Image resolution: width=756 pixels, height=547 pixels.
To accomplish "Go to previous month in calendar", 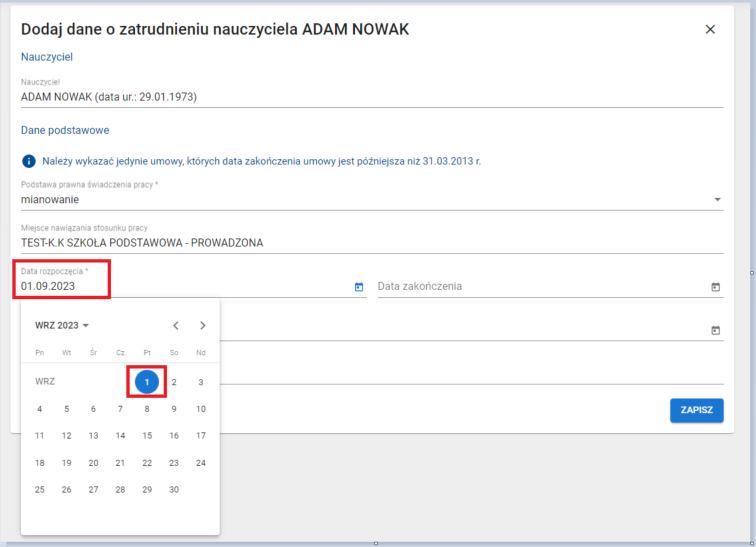I will (176, 325).
